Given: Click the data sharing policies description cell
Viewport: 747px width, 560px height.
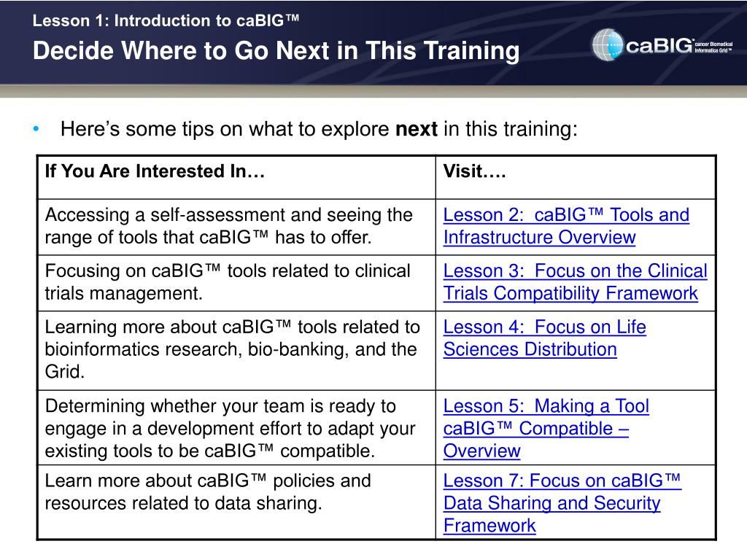Looking at the screenshot, I should pos(236,502).
